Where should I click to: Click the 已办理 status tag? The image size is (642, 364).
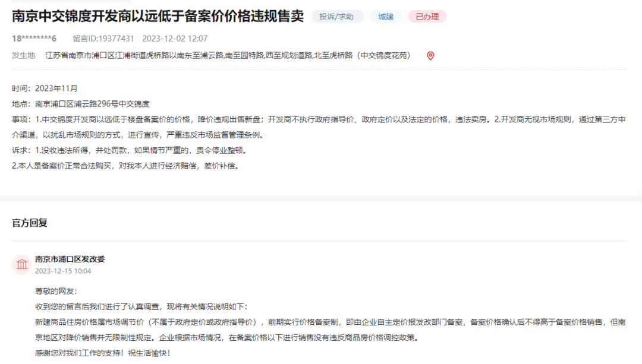[427, 17]
